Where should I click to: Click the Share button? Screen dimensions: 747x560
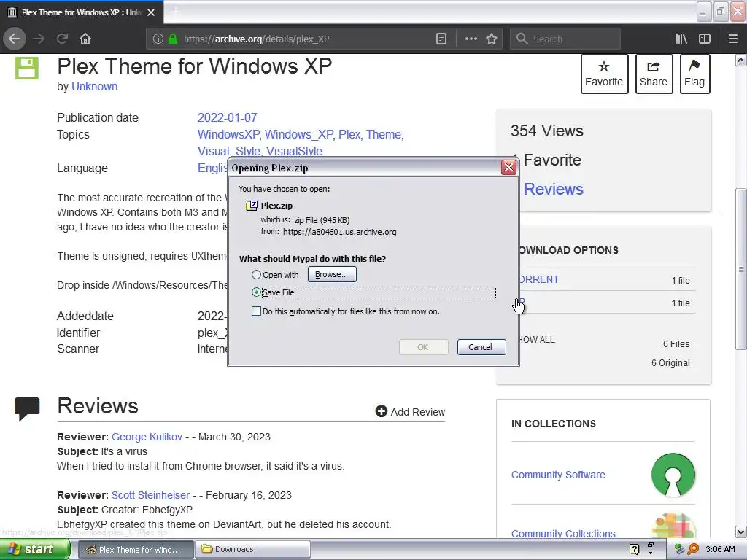pos(654,74)
